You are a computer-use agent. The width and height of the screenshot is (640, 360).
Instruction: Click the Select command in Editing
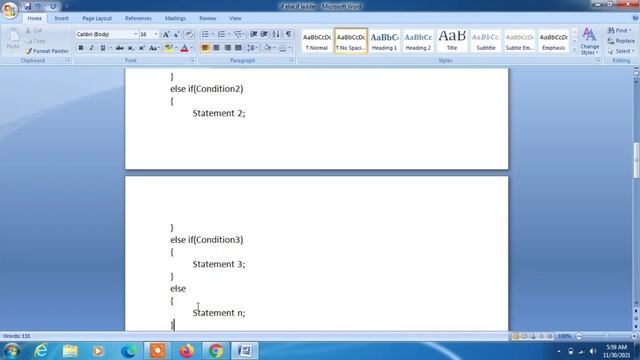[x=620, y=51]
